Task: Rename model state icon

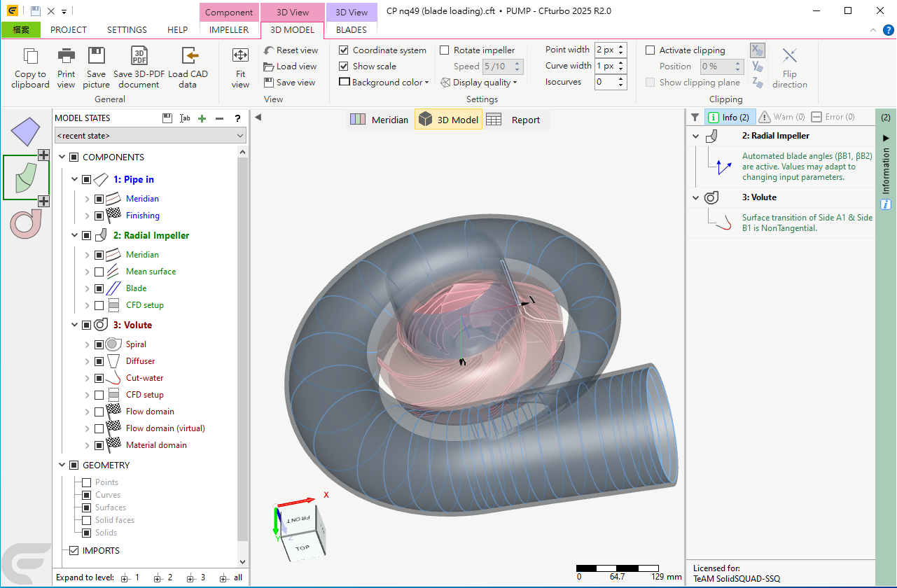Action: (185, 118)
